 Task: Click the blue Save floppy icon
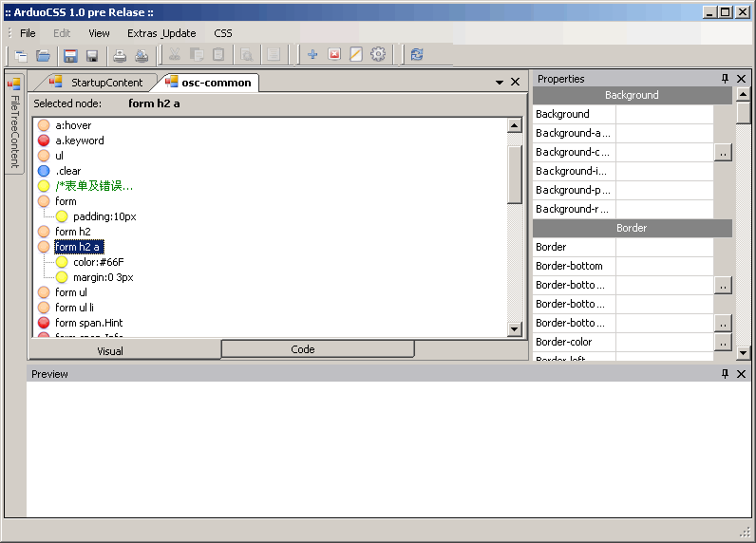click(70, 55)
